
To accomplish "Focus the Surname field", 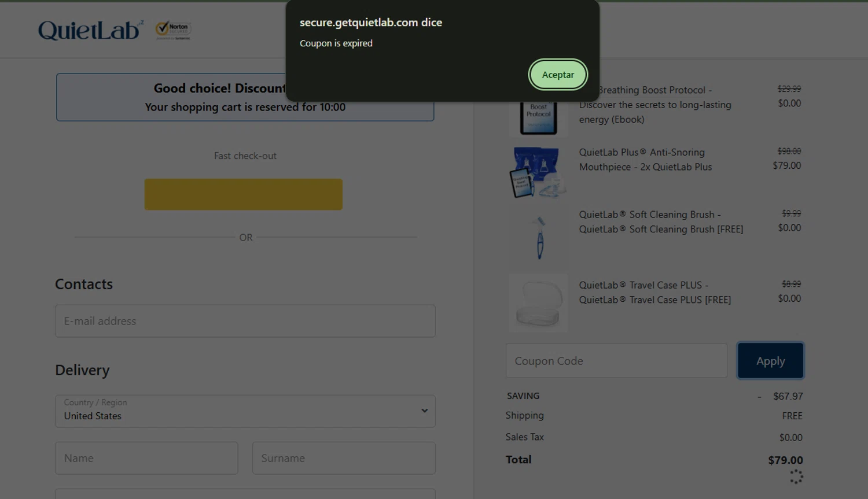I will point(344,458).
